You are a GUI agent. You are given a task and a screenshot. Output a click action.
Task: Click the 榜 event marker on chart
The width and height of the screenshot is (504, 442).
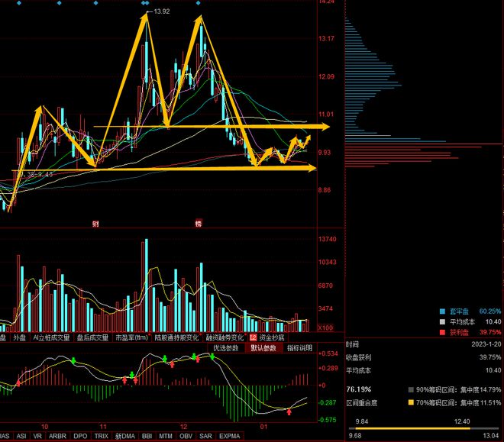(x=199, y=223)
